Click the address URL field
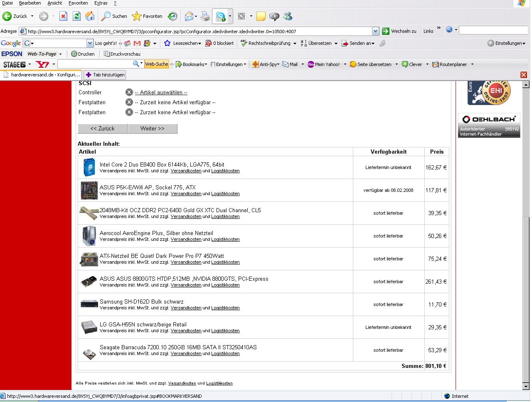 click(195, 31)
